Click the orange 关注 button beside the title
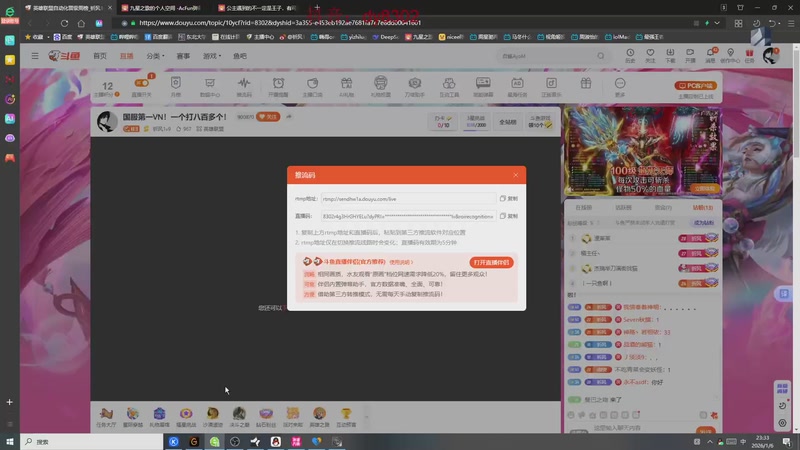Screen dimensions: 800x450 [268, 117]
